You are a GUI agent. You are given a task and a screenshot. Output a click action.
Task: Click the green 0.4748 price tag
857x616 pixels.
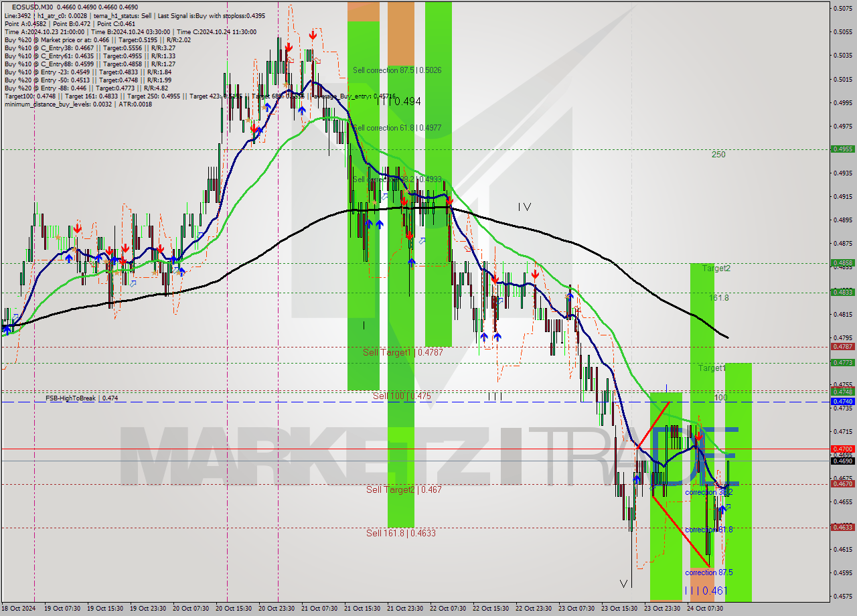click(842, 391)
